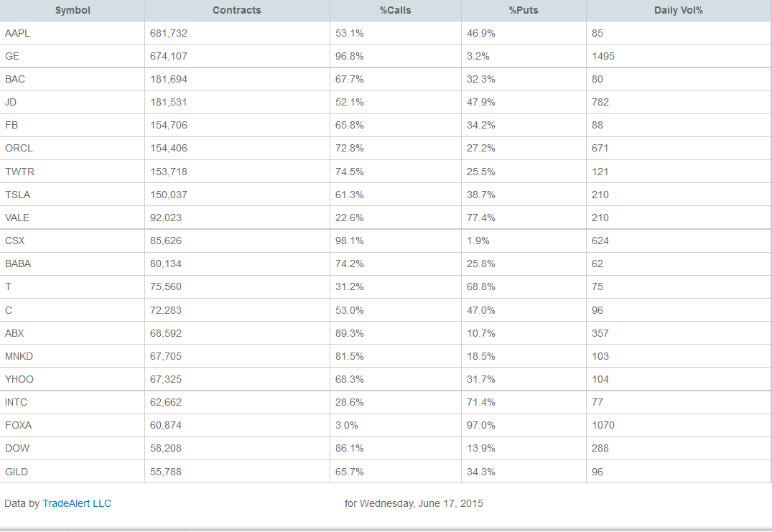This screenshot has width=772, height=532.
Task: Select FOXA puts percentage 97.0%
Action: [481, 425]
